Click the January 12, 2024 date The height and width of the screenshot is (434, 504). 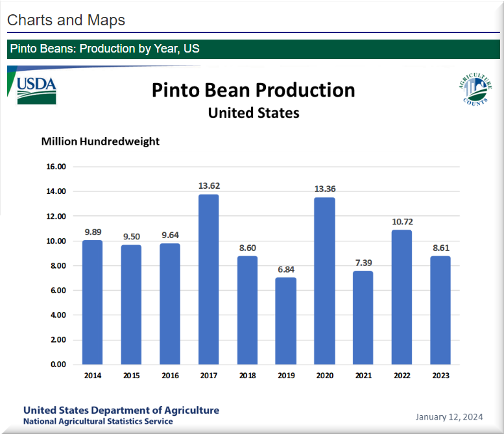450,416
